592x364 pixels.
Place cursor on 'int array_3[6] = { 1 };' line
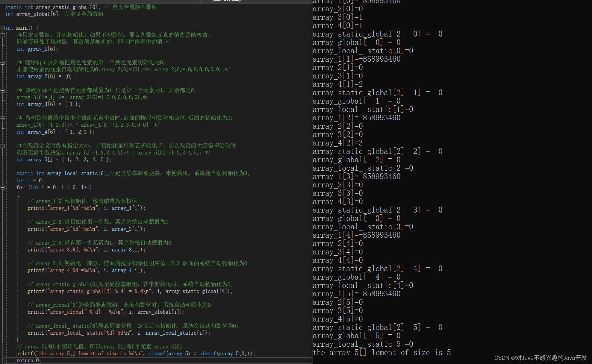point(48,104)
